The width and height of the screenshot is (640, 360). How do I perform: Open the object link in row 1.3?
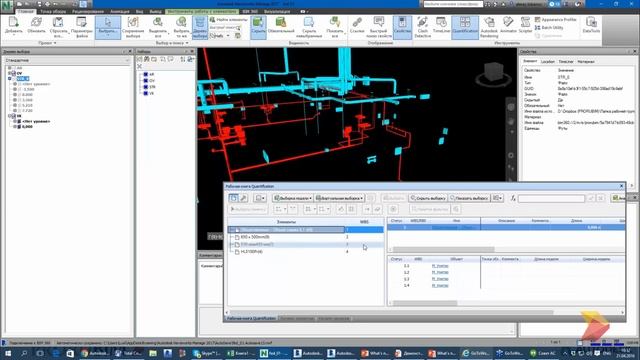[x=440, y=279]
